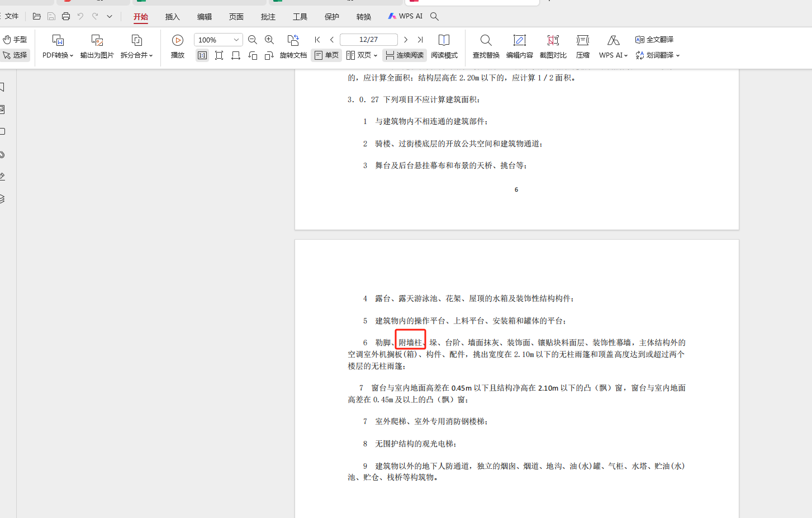Screen dimensions: 812x518
Task: Open the 划词翻译 dropdown
Action: 658,55
